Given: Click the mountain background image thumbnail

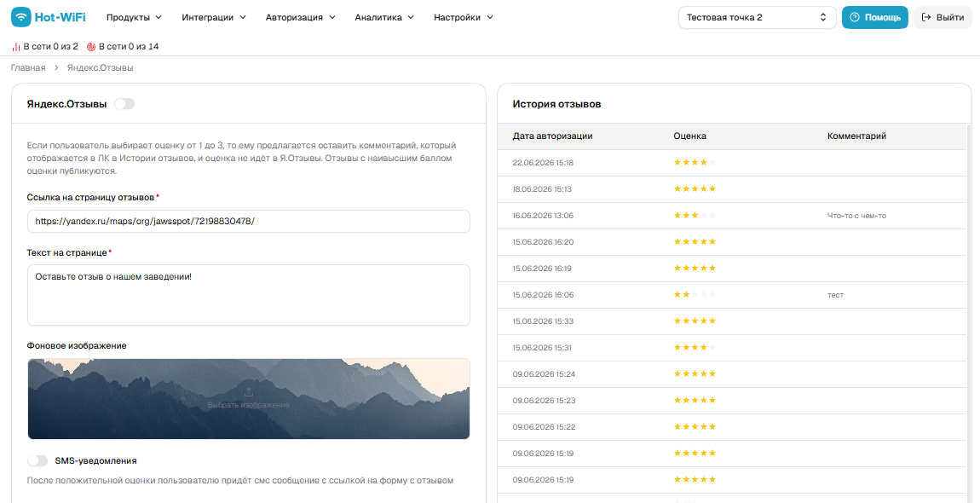Looking at the screenshot, I should 249,398.
